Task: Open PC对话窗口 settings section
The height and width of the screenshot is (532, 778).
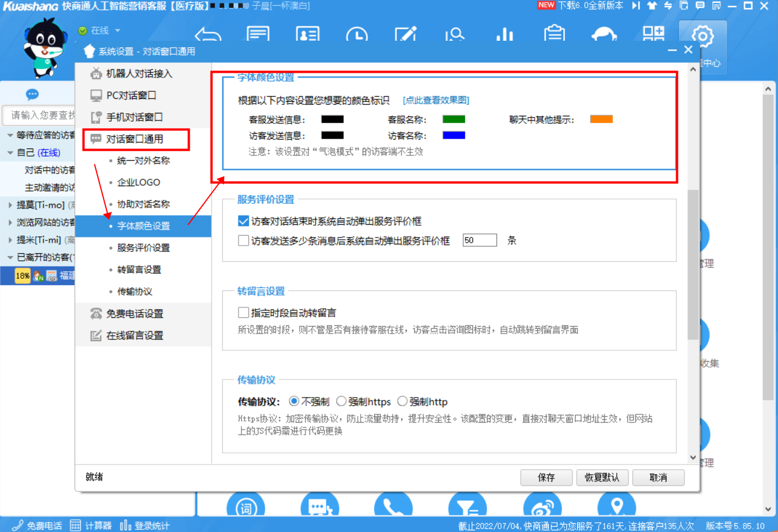Action: (x=131, y=95)
